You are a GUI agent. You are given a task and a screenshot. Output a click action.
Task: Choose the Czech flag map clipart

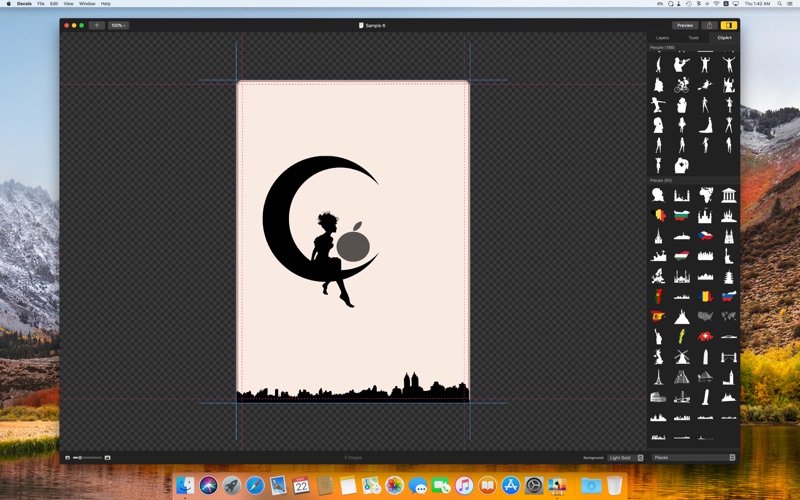tap(705, 235)
